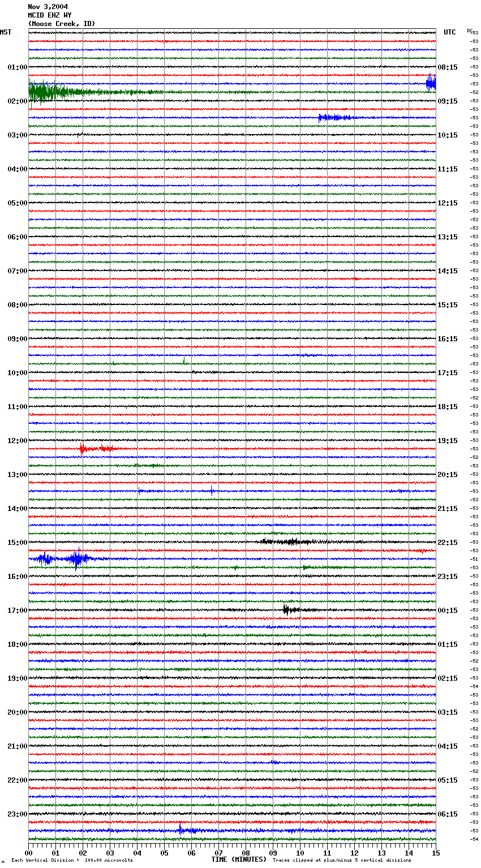Click the 23:15 UTC row label
The width and height of the screenshot is (481, 868).
(x=448, y=577)
